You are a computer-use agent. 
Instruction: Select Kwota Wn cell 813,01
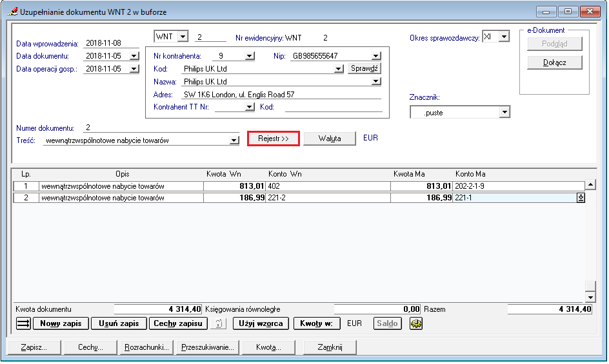pyautogui.click(x=235, y=186)
